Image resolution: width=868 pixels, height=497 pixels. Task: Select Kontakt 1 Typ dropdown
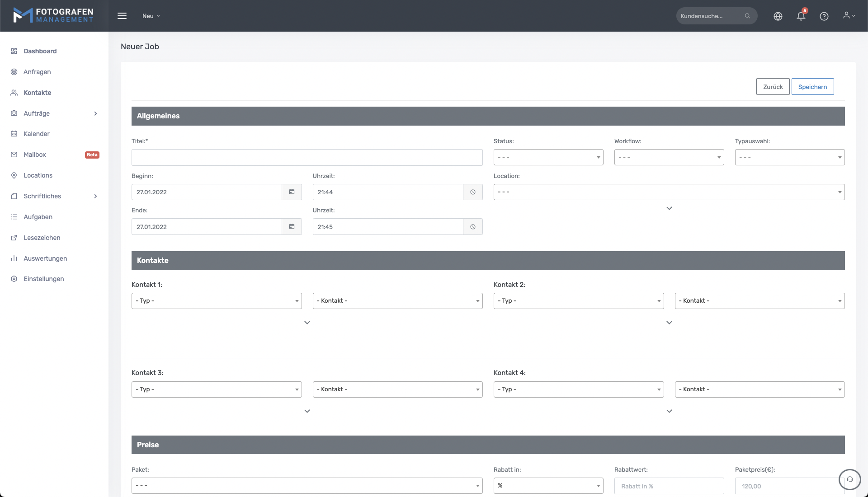coord(216,301)
